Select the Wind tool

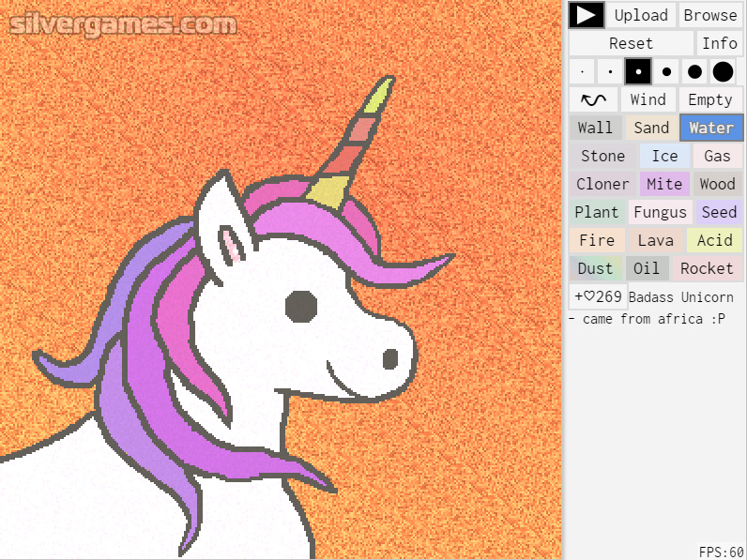pos(648,99)
